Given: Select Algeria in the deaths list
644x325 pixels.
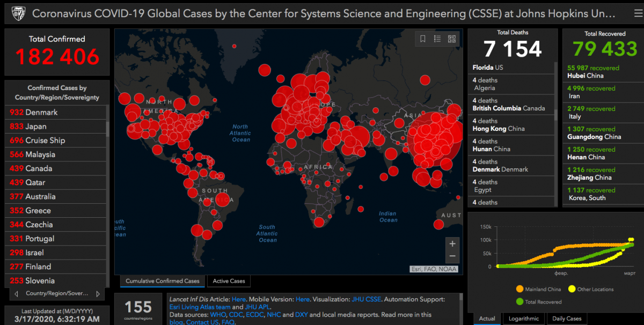Looking at the screenshot, I should (x=511, y=84).
